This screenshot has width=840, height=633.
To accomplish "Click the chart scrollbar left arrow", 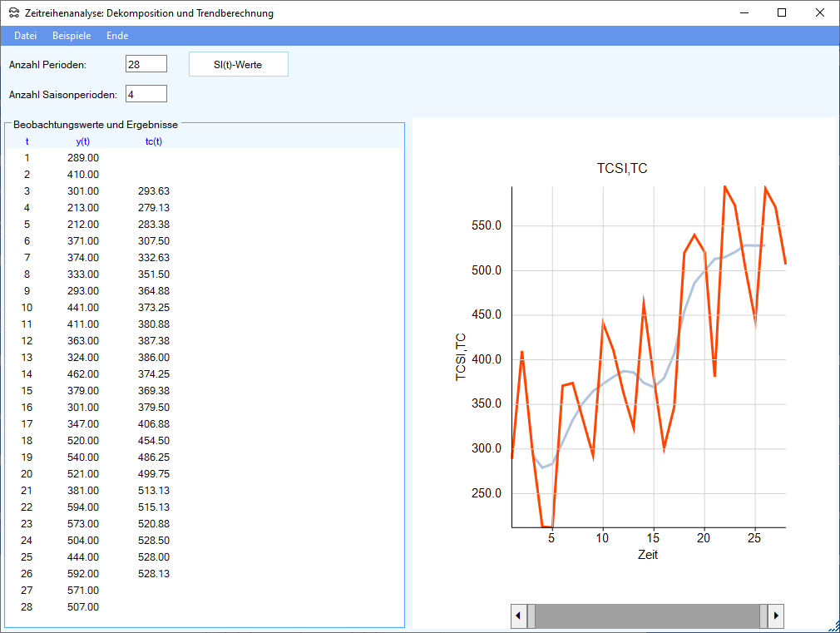I will [x=519, y=616].
